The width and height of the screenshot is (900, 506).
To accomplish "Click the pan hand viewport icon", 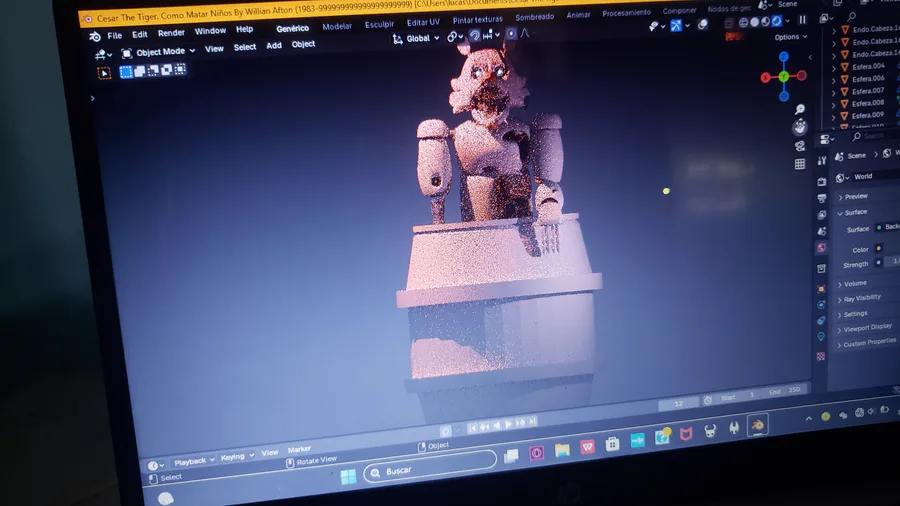I will coord(800,127).
